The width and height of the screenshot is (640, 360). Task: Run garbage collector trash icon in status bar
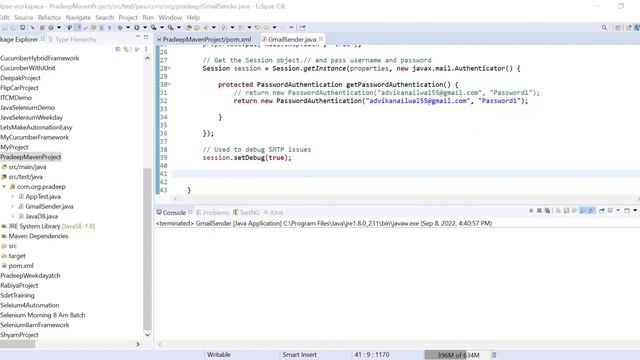click(x=494, y=355)
